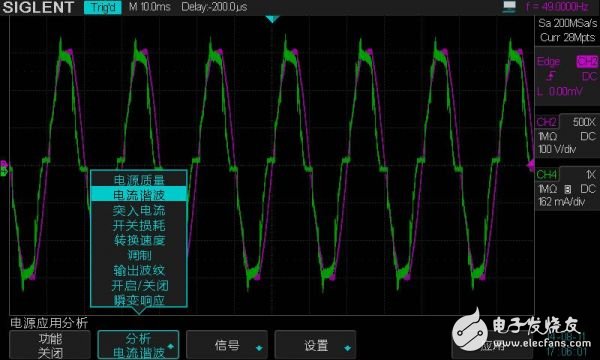
Task: Turn off function with 功能 关闭 button
Action: (x=50, y=345)
